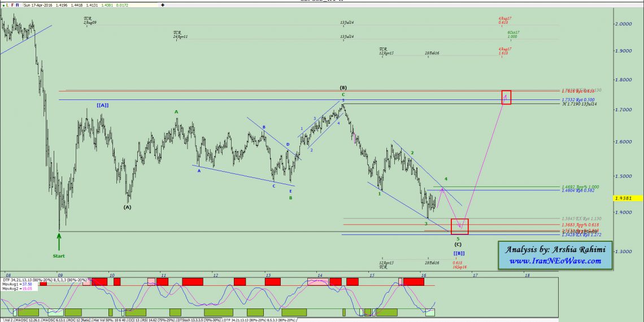Open the www.IranNEoWave.com link
644x322 pixels.
point(554,260)
